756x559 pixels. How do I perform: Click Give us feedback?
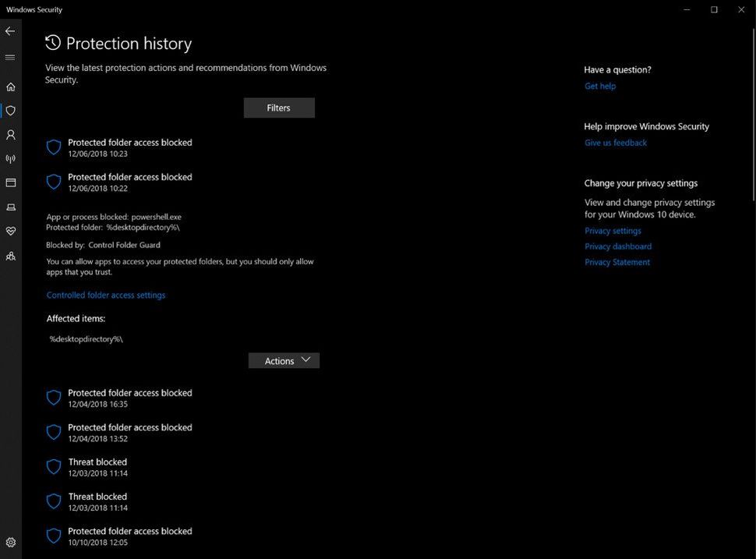tap(615, 143)
